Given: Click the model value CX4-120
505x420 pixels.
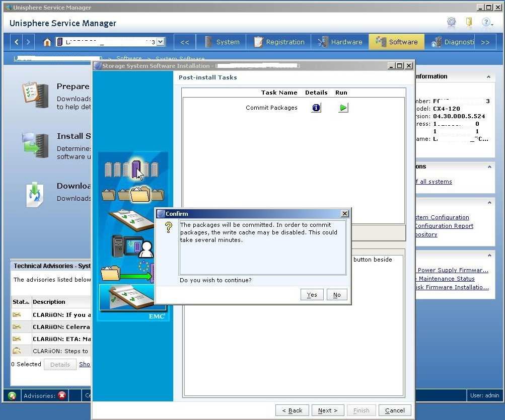Looking at the screenshot, I should point(447,109).
